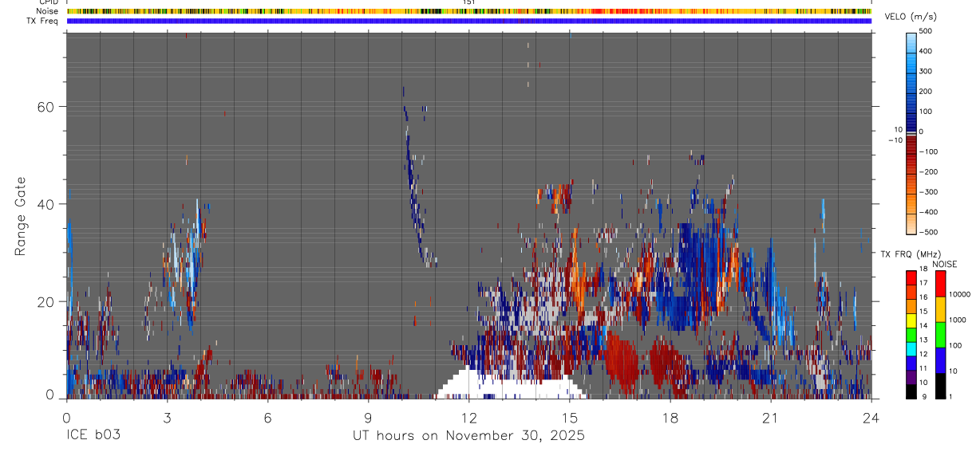Click the 'Noise' row label at top left

[49, 11]
